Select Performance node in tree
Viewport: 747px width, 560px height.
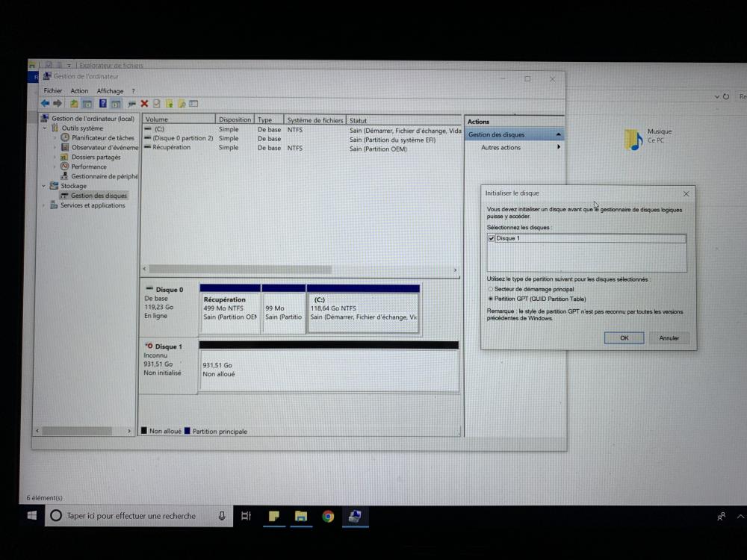[89, 167]
